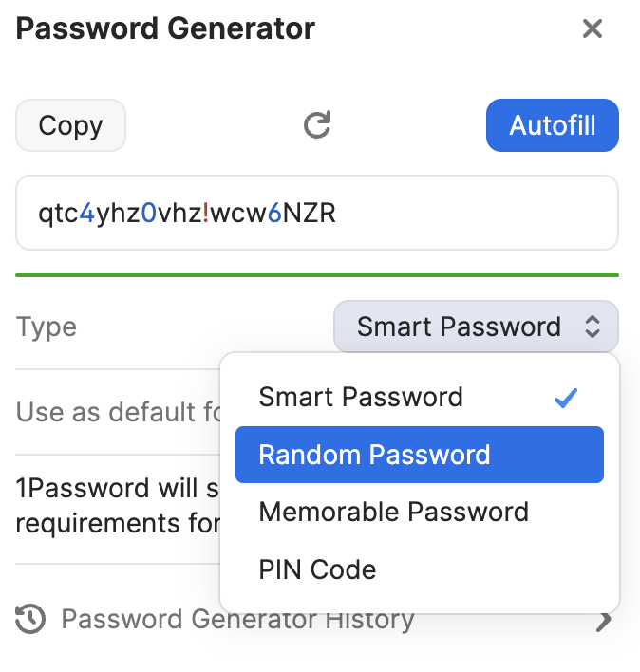Open the Type dropdown showing Smart Password
This screenshot has width=640, height=672.
tap(475, 327)
